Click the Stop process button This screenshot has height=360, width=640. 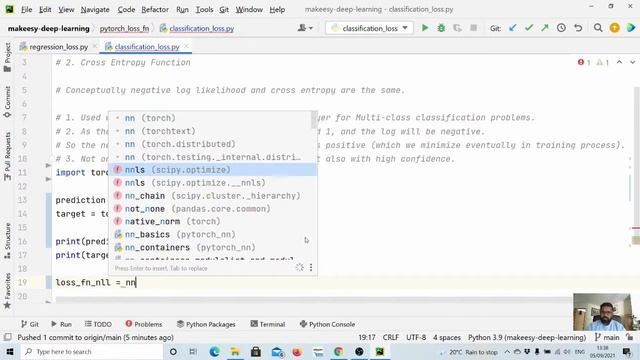(x=473, y=28)
